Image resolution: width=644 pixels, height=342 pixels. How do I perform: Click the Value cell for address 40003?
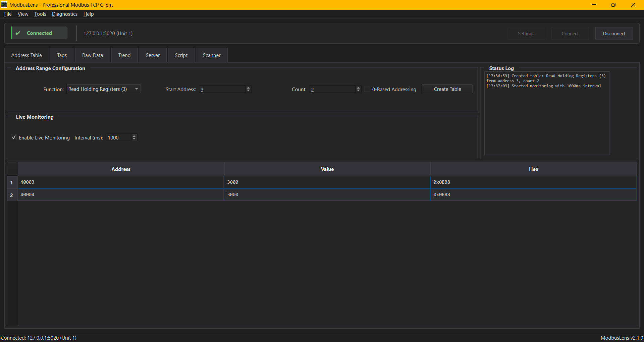(x=327, y=182)
